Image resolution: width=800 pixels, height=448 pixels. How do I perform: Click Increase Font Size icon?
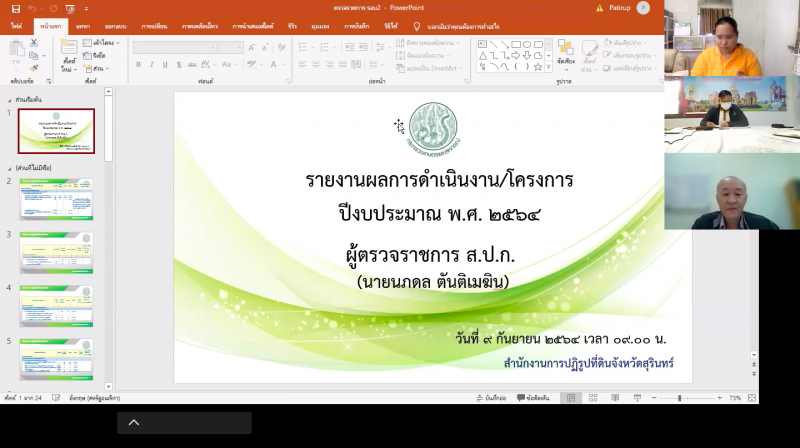tap(252, 47)
